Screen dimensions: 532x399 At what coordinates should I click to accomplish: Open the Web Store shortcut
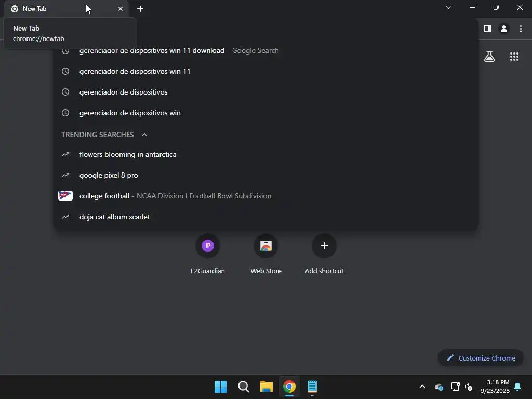coord(266,254)
